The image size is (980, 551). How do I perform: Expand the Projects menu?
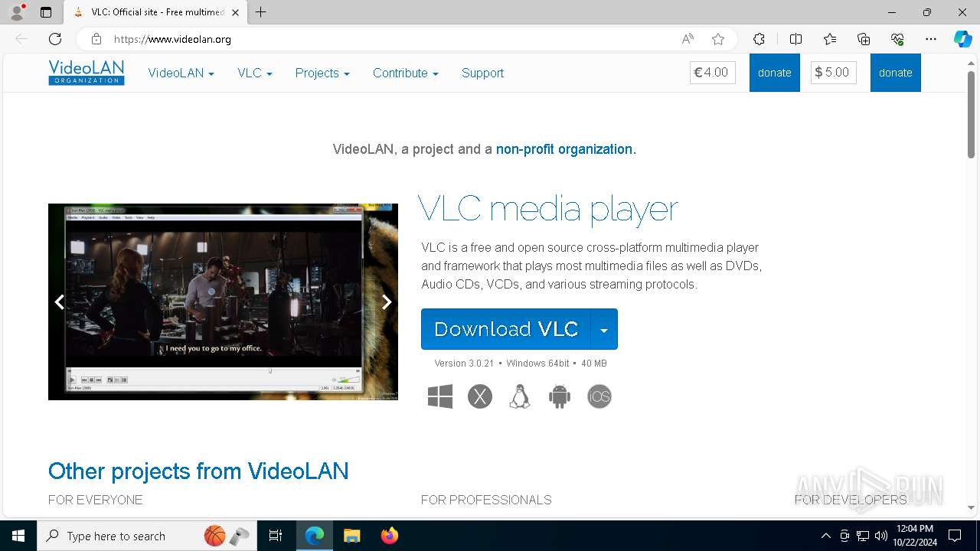(x=322, y=73)
